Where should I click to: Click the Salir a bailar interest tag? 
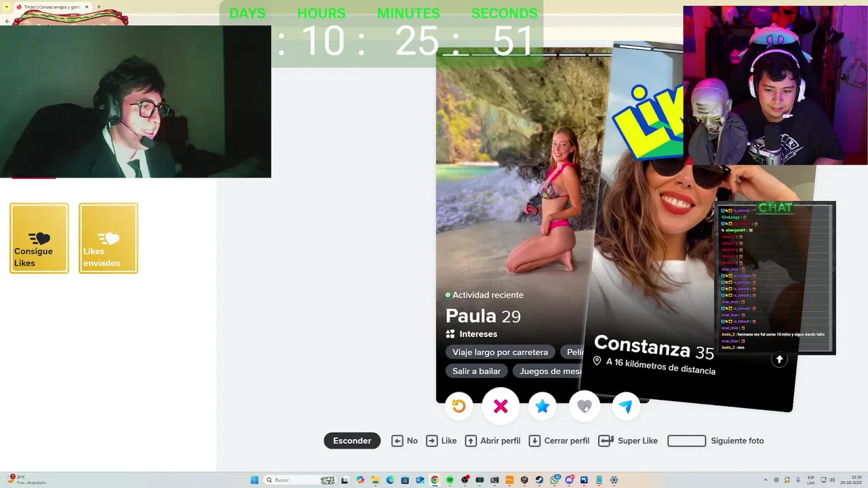pyautogui.click(x=477, y=371)
